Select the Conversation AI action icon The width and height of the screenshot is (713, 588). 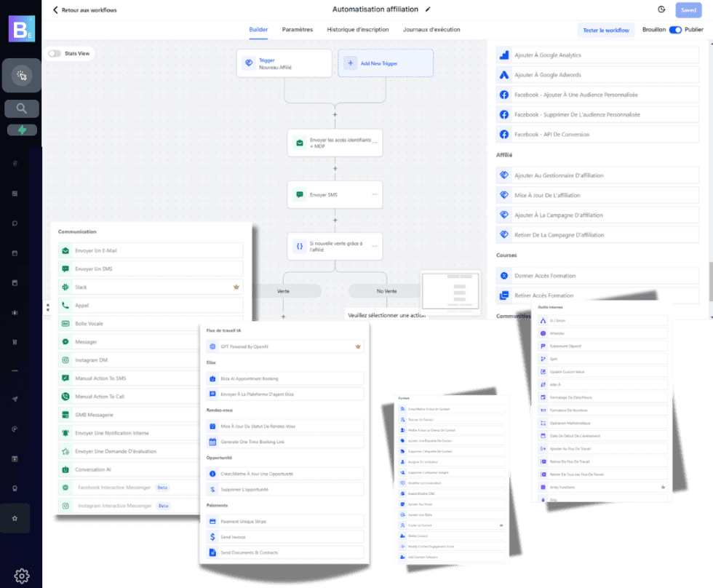pyautogui.click(x=65, y=469)
